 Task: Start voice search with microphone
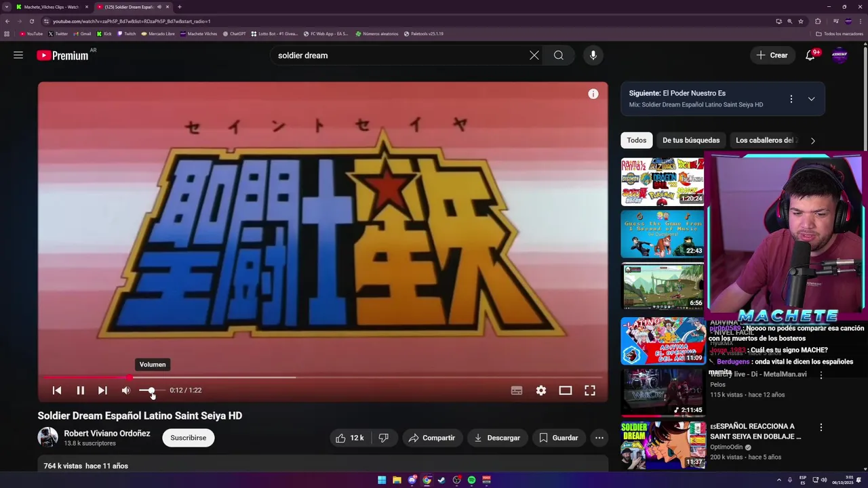(593, 56)
